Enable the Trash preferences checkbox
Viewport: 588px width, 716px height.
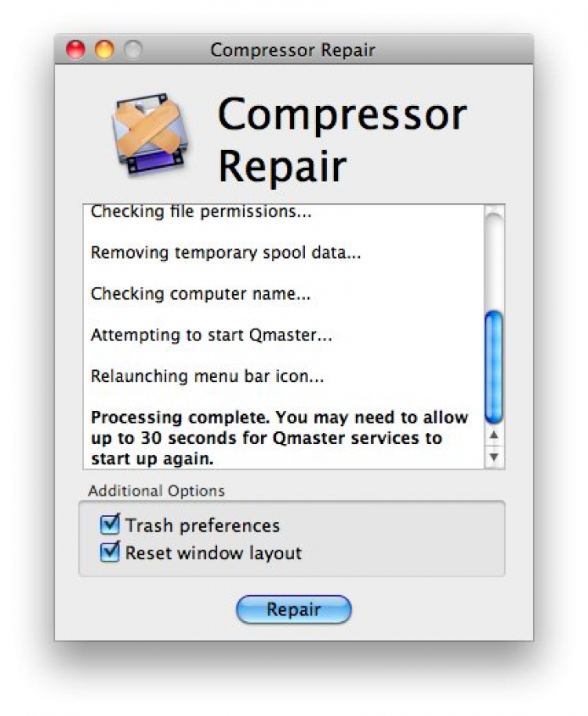pyautogui.click(x=110, y=525)
